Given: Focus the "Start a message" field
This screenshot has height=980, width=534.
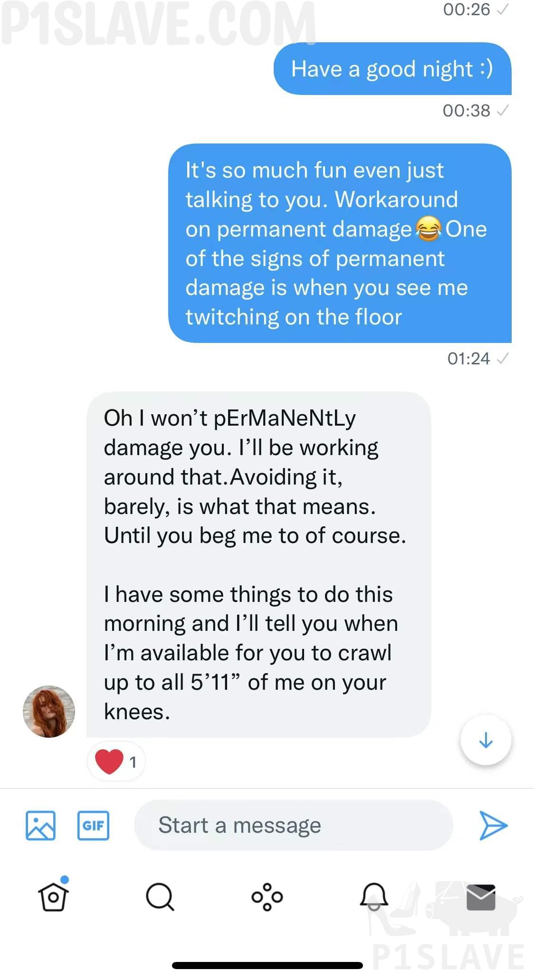Looking at the screenshot, I should [x=293, y=825].
